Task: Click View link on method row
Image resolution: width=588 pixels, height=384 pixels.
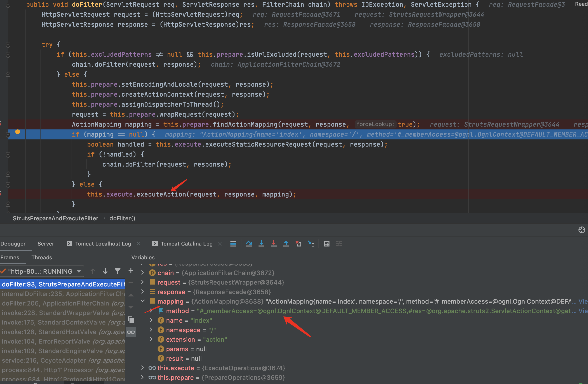Action: pyautogui.click(x=583, y=311)
